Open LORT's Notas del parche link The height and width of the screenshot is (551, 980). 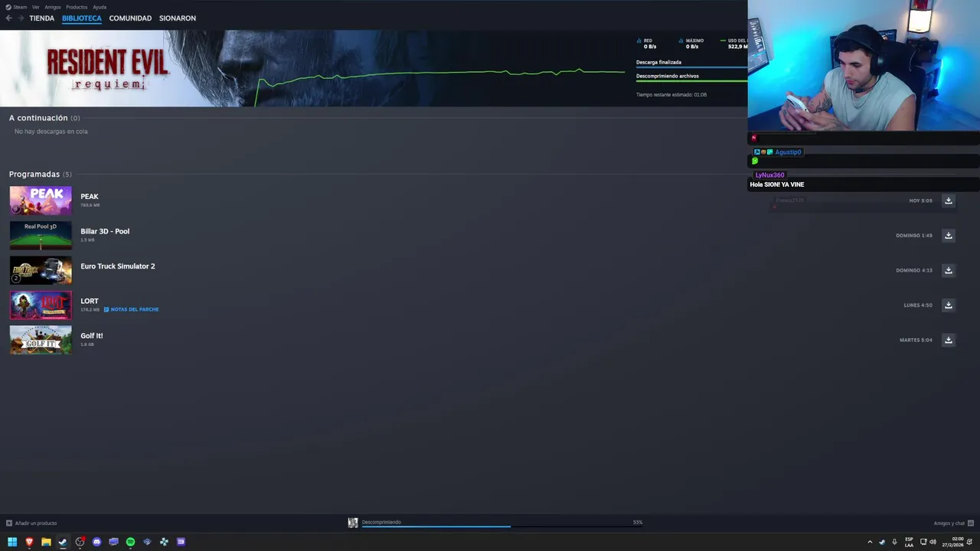pos(131,309)
